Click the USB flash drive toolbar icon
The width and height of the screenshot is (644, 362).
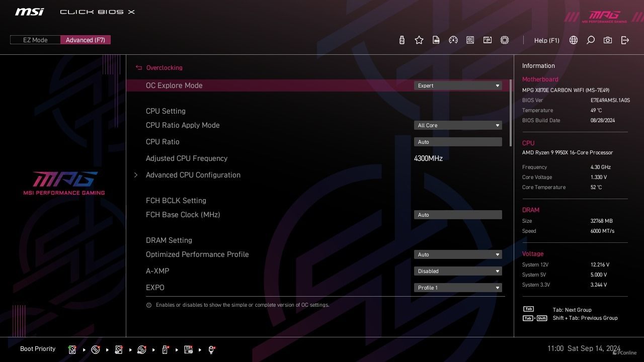click(x=402, y=40)
